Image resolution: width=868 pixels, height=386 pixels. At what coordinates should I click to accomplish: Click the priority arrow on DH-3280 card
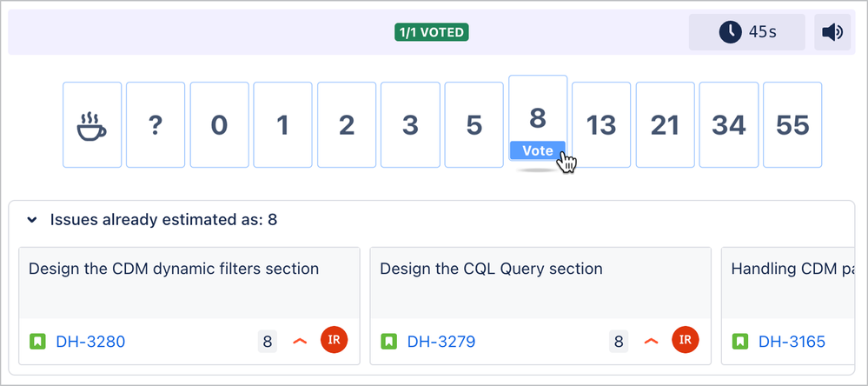tap(300, 342)
